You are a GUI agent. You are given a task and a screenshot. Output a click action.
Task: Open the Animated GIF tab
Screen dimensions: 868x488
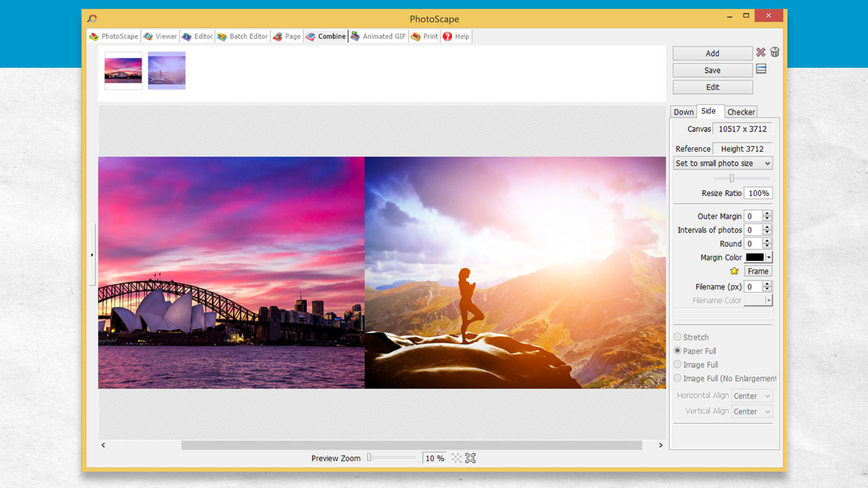tap(378, 37)
